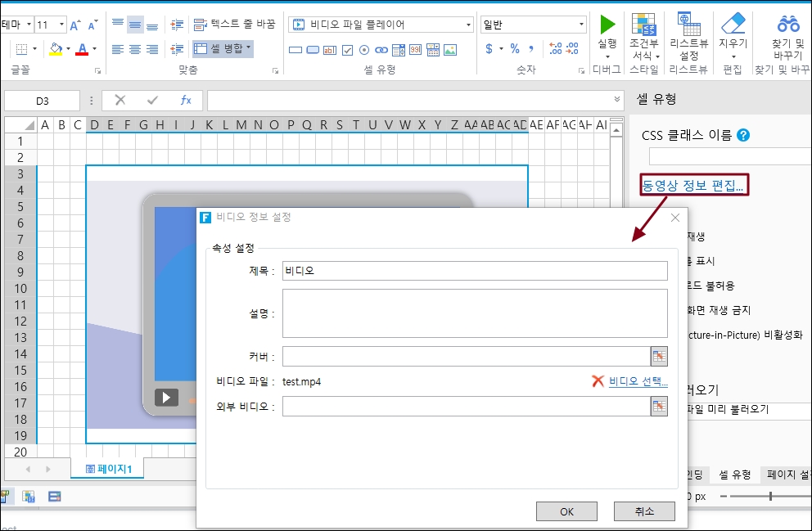Viewport: 812px width, 531px height.
Task: Click the eraser (지우기) icon
Action: pyautogui.click(x=733, y=24)
